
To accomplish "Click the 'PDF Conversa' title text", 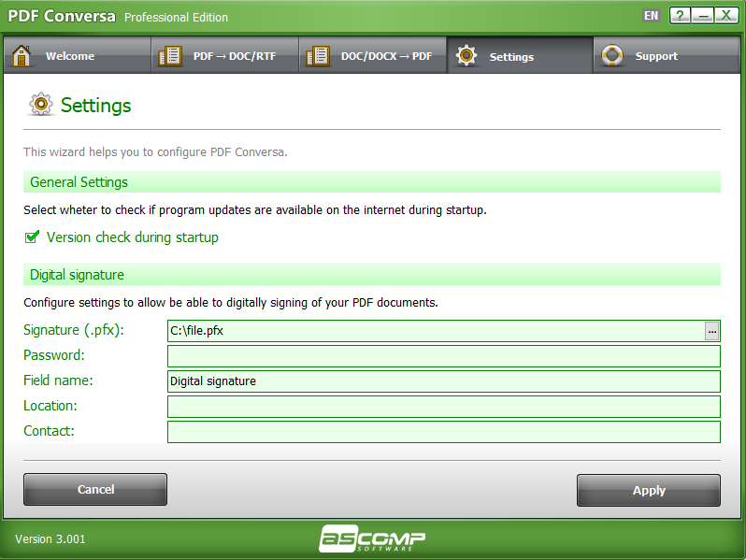I will click(62, 16).
